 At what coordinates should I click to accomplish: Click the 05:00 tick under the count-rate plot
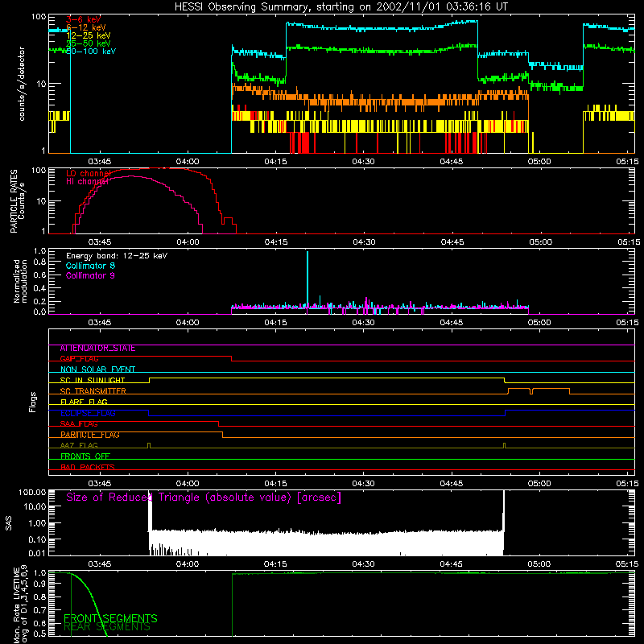pyautogui.click(x=539, y=162)
